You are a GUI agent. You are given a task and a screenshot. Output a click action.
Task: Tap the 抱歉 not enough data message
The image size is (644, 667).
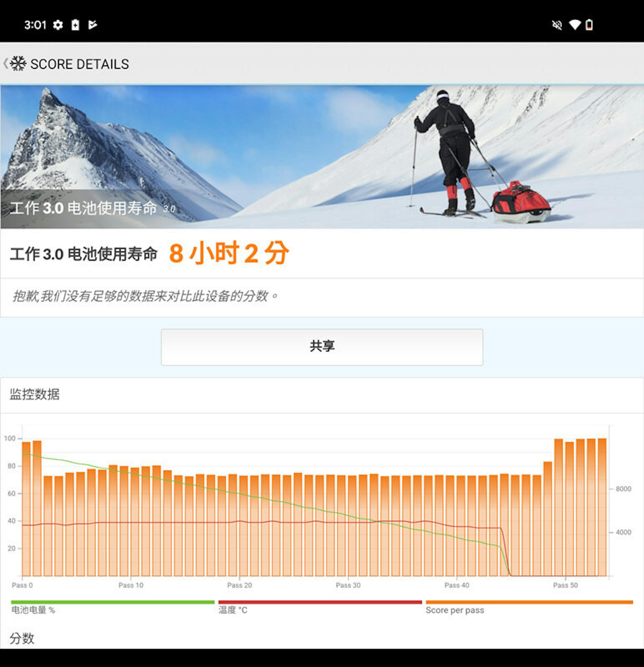[x=145, y=296]
